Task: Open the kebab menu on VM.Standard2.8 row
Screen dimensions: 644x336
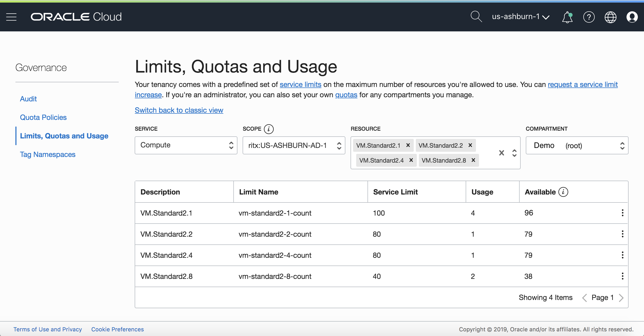Action: [x=622, y=276]
